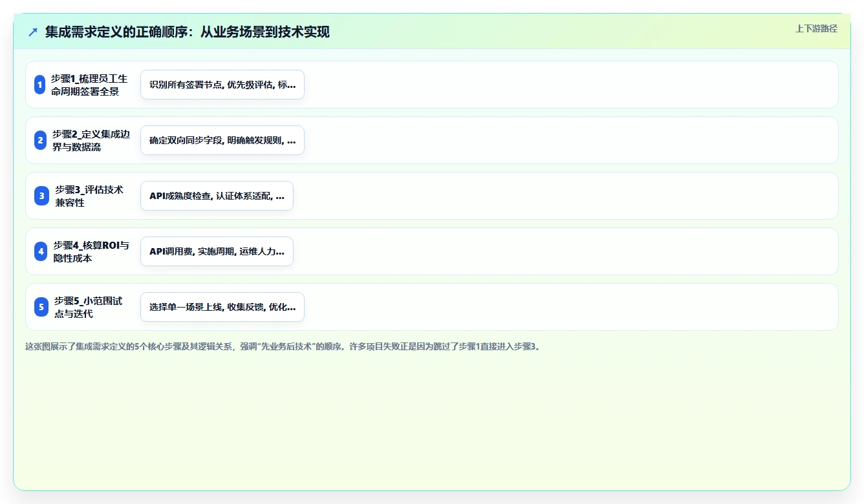Click the 步骤5_小范围试点与迭代 label
This screenshot has height=504, width=864.
89,307
